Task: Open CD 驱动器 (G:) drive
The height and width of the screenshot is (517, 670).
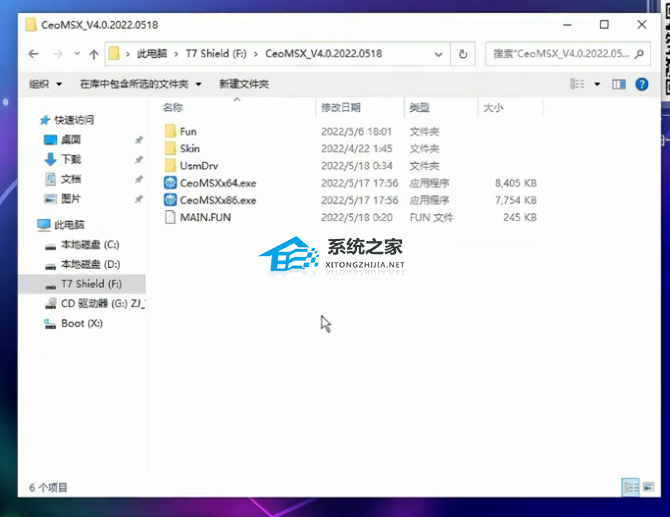Action: (x=103, y=304)
